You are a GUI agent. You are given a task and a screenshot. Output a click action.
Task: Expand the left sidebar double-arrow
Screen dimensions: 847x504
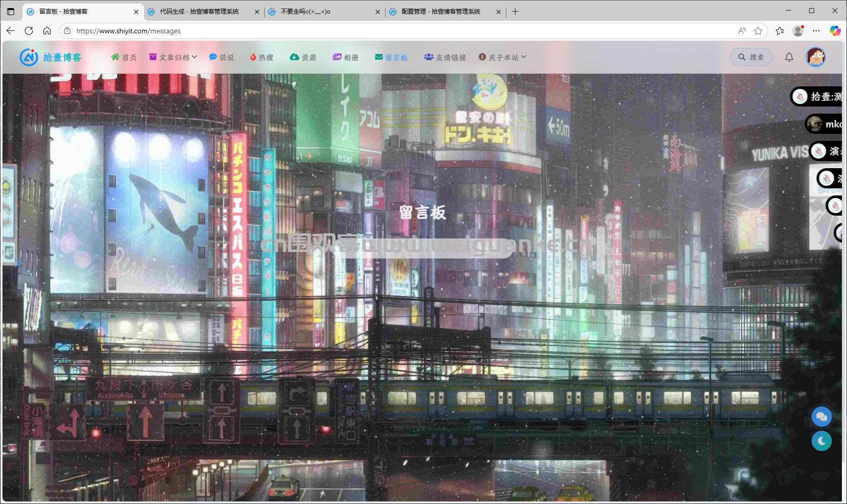coord(18,263)
